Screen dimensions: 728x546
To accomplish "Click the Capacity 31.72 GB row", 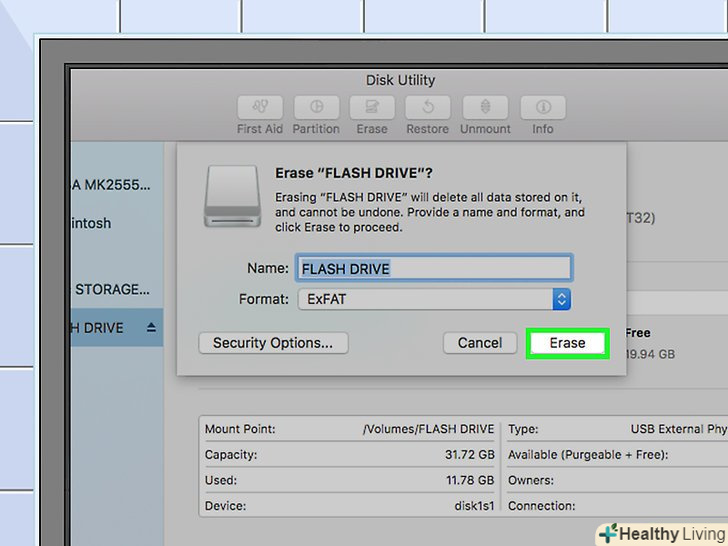I will [349, 455].
